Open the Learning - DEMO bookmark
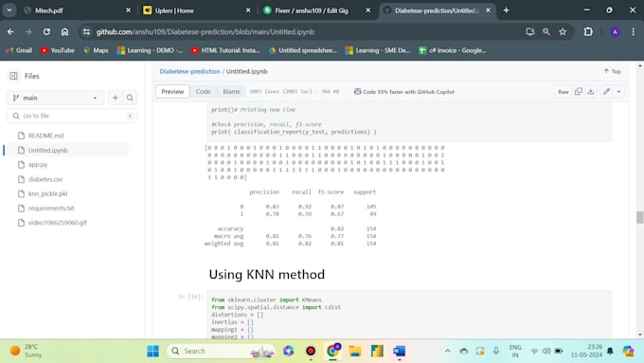The width and height of the screenshot is (644, 363). click(x=150, y=50)
